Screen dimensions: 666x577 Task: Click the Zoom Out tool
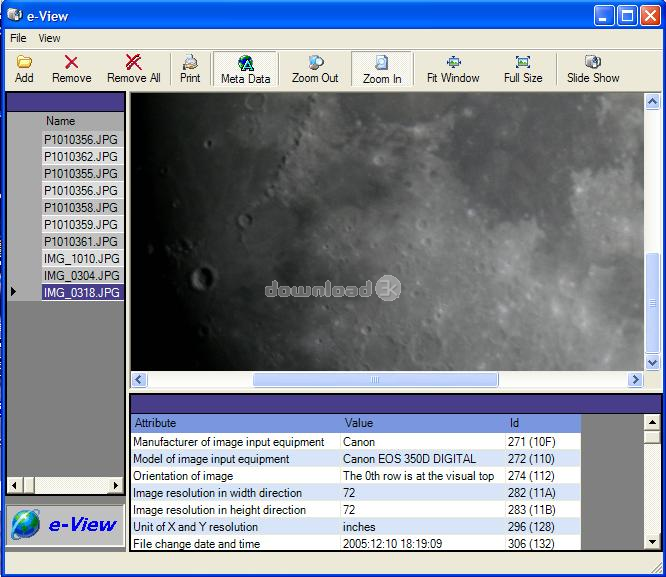(315, 69)
